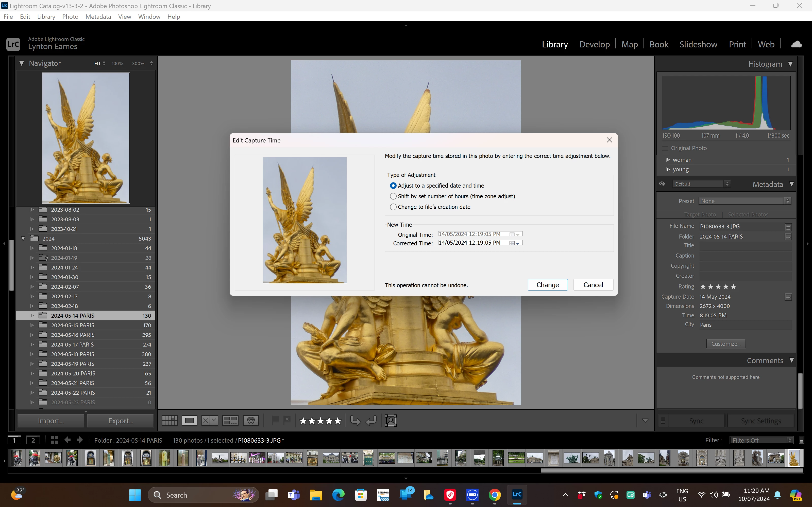812x507 pixels.
Task: Open the Metadata menu
Action: coord(98,16)
